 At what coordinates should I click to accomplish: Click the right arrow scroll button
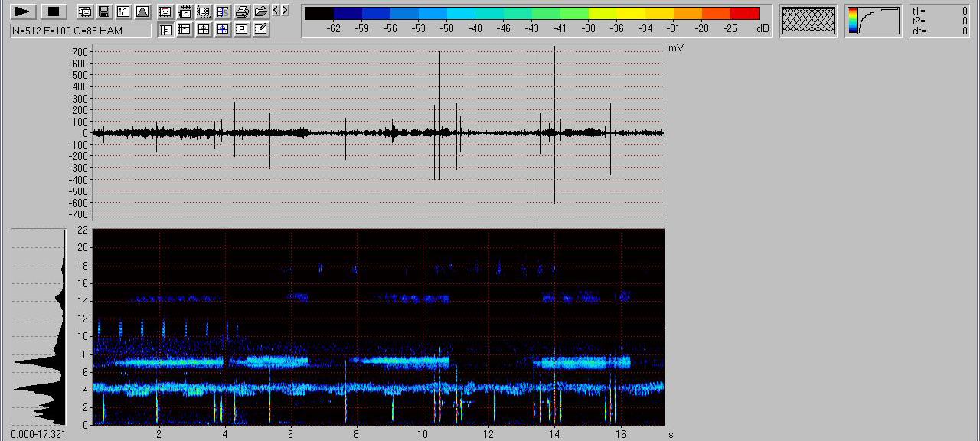pyautogui.click(x=286, y=11)
